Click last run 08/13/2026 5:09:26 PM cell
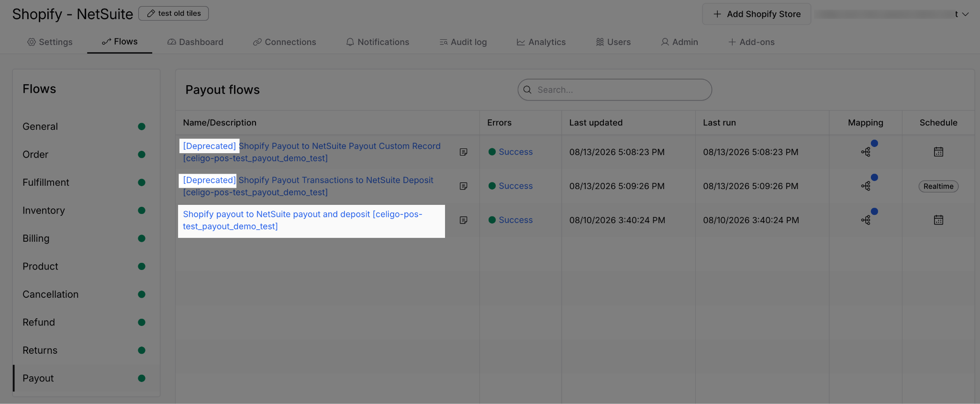Viewport: 980px width, 404px height. tap(750, 186)
